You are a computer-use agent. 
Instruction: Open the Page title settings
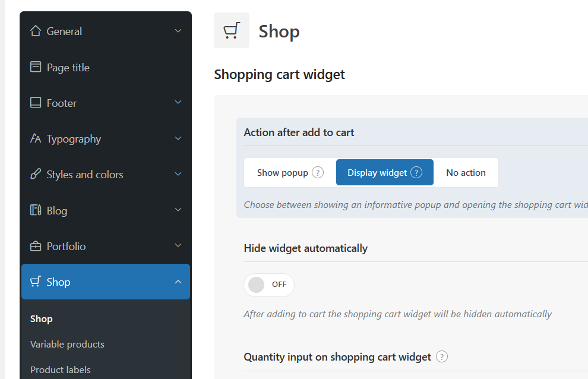(68, 68)
